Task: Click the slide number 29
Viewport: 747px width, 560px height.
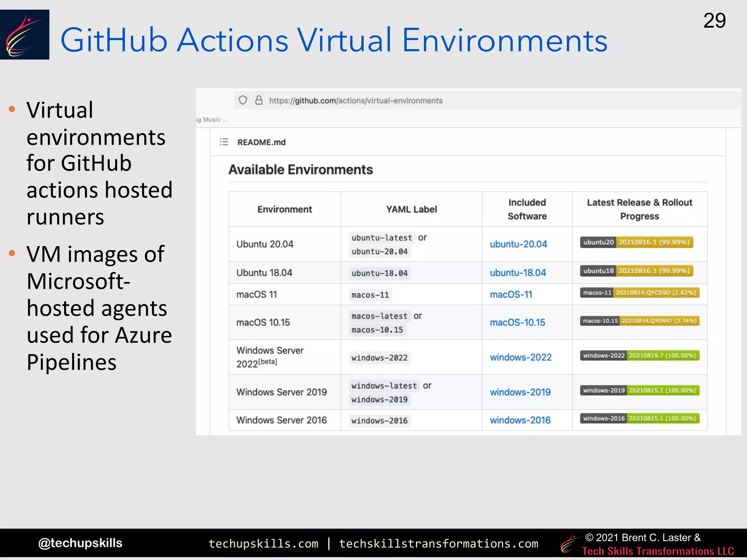Action: pyautogui.click(x=715, y=20)
